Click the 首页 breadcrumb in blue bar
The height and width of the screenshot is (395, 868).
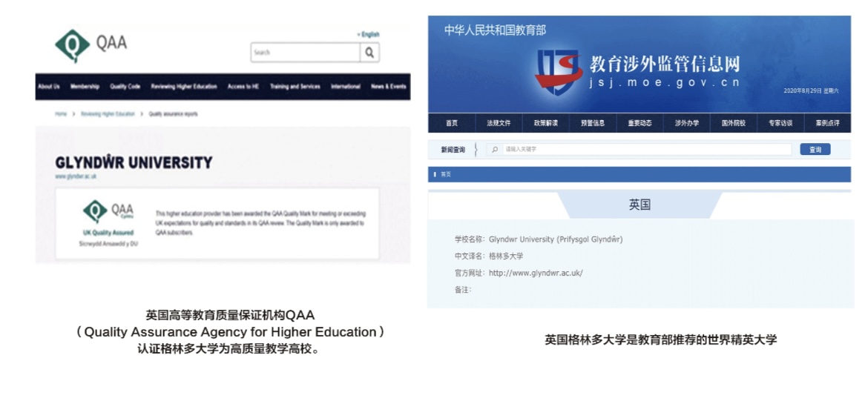coord(446,174)
